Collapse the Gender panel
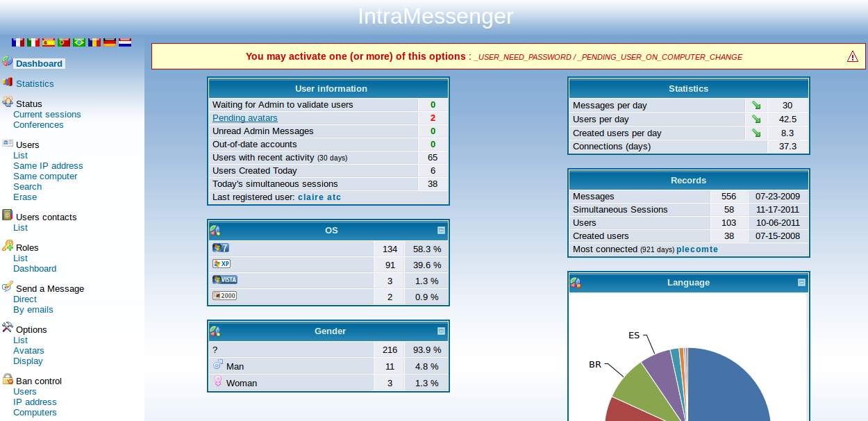The image size is (868, 421). click(441, 331)
